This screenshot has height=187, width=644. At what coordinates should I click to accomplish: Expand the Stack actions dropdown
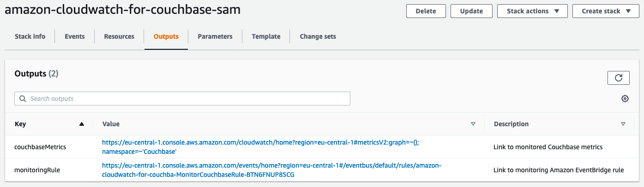(532, 11)
